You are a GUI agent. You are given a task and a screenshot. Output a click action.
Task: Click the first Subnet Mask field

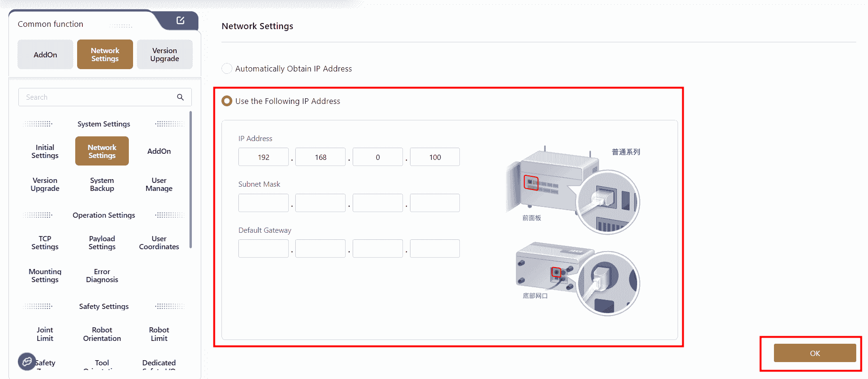coord(263,203)
